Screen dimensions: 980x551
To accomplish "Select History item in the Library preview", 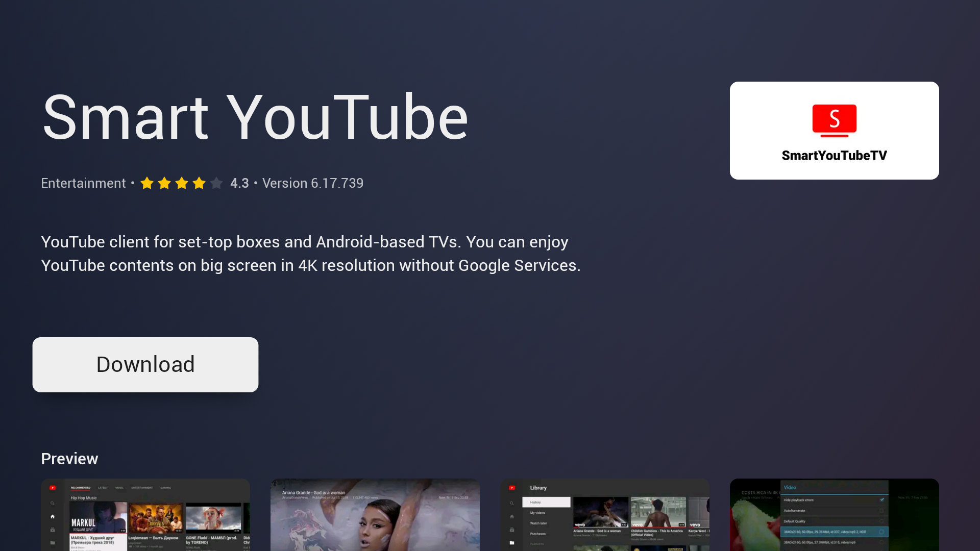I will (x=546, y=502).
